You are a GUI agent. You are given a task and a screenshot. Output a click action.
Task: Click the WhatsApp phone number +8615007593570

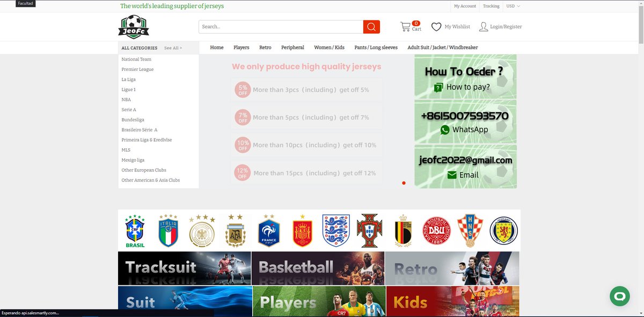[x=465, y=116]
